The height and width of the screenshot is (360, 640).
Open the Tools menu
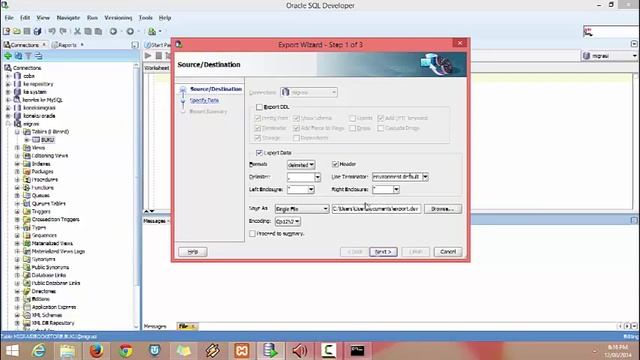coord(145,18)
